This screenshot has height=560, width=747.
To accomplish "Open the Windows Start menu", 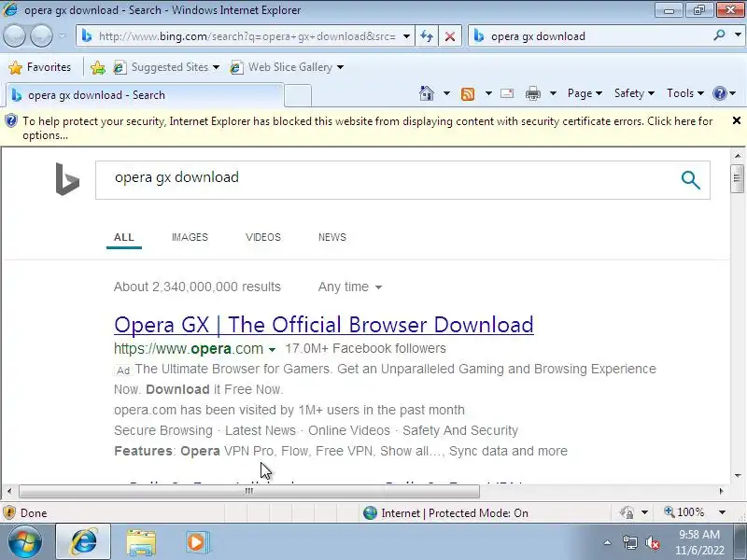I will pos(24,541).
